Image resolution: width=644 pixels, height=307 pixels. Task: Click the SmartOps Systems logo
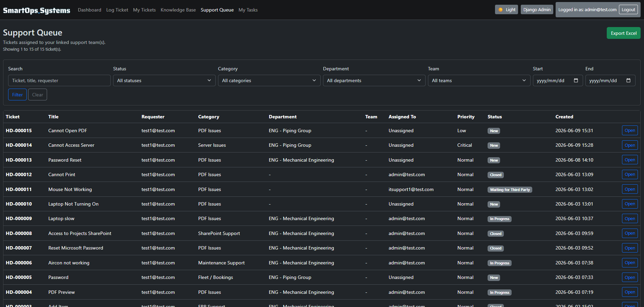(x=37, y=10)
